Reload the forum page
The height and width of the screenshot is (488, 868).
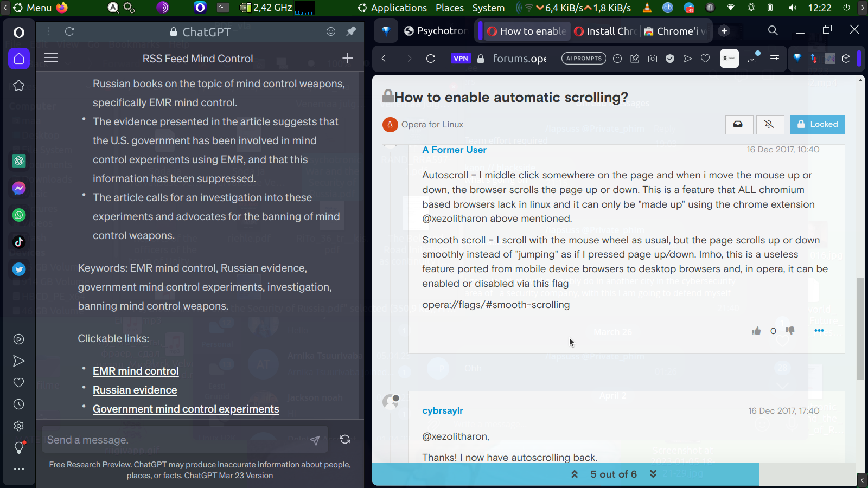click(x=431, y=59)
